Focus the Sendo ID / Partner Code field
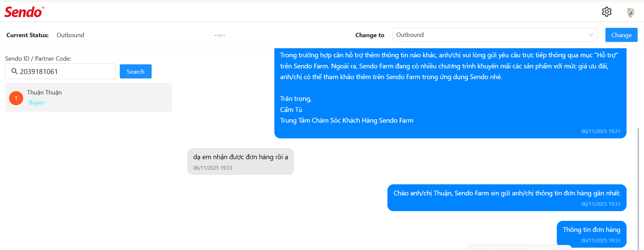 (x=60, y=71)
